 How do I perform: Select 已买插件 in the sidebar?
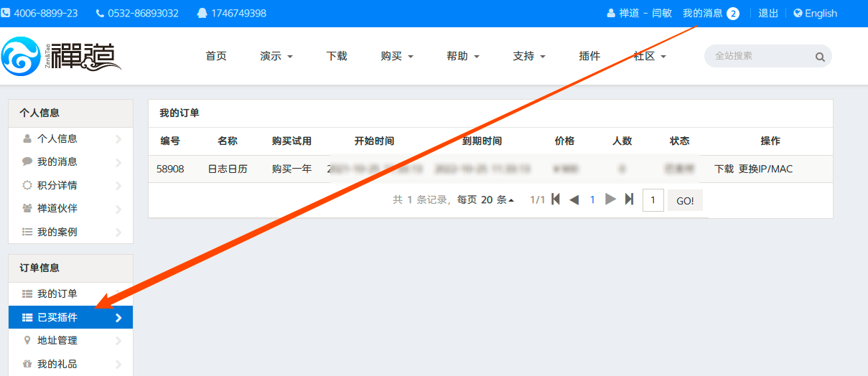pos(70,317)
